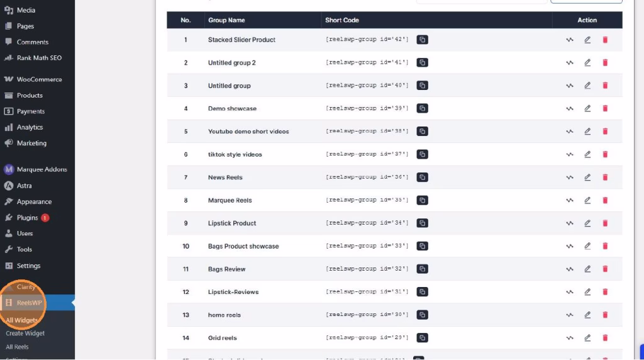Open All Reels submenu link
The width and height of the screenshot is (644, 360).
point(17,347)
